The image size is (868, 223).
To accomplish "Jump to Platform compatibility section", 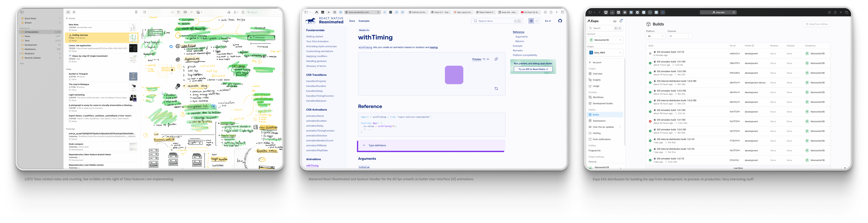I will [525, 55].
